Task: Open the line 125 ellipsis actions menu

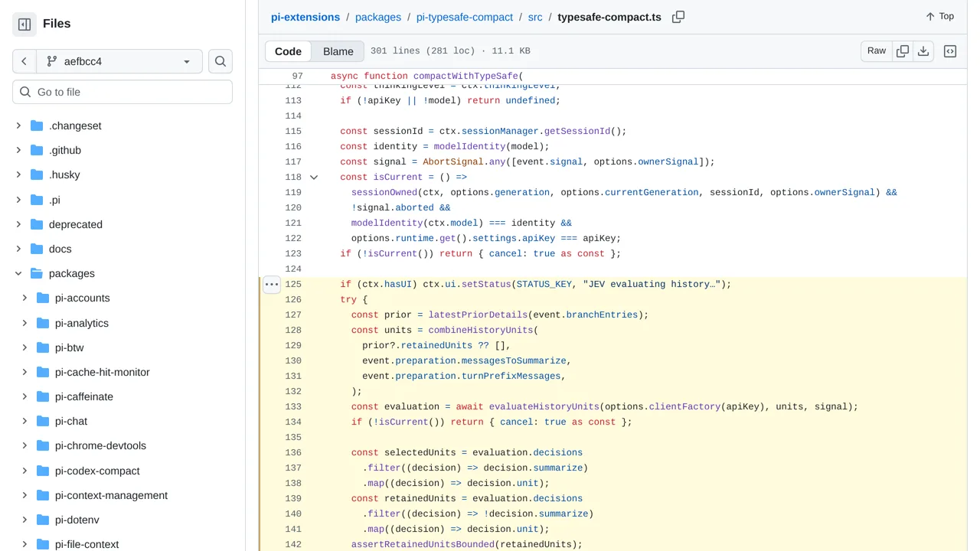Action: point(272,285)
